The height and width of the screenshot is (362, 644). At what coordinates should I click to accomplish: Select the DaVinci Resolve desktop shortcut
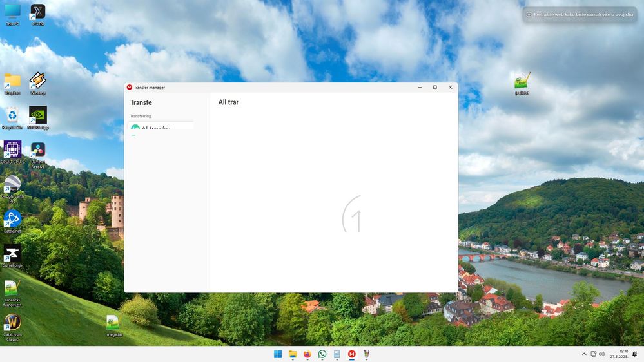(x=38, y=151)
